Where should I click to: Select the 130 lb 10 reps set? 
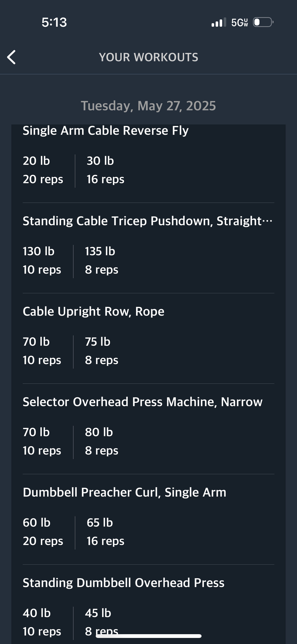click(42, 261)
